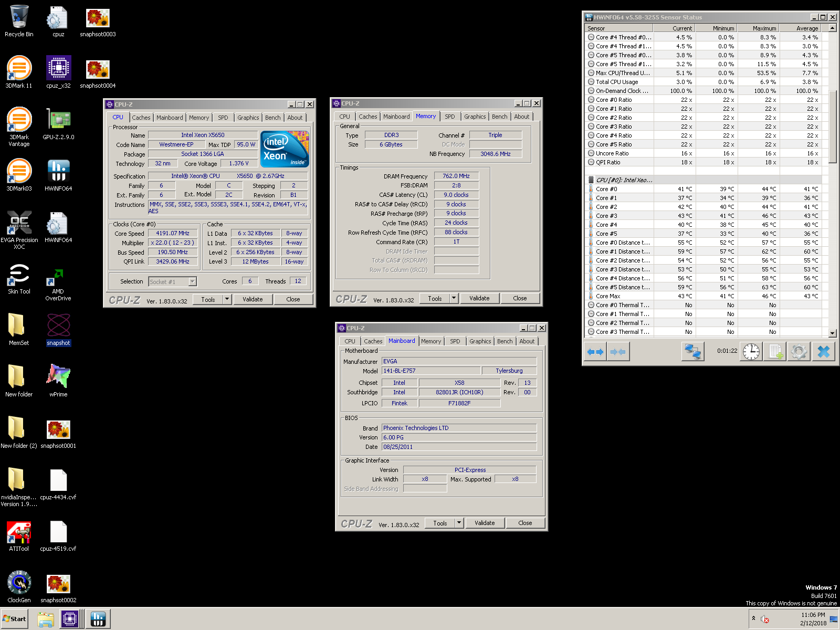
Task: Click Close in the Mainboard window
Action: [x=525, y=523]
